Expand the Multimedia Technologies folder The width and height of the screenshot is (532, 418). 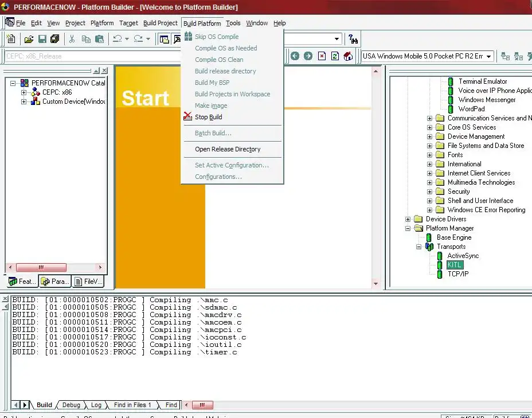tap(429, 182)
